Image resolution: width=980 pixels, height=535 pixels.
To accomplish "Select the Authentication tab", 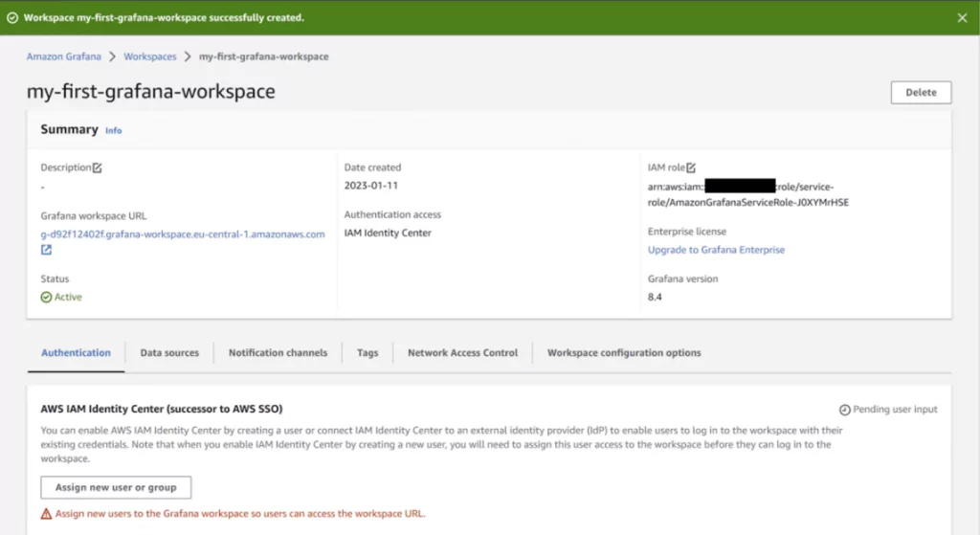I will [76, 353].
